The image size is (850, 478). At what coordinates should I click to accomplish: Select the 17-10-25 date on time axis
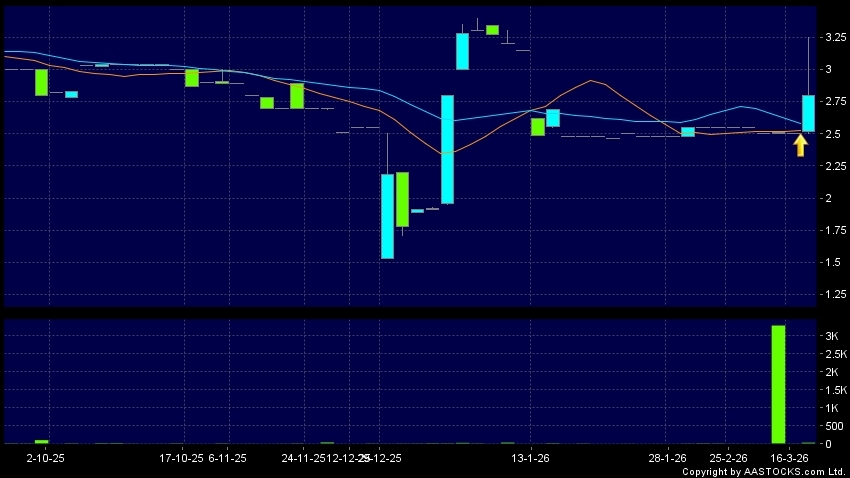tap(181, 458)
